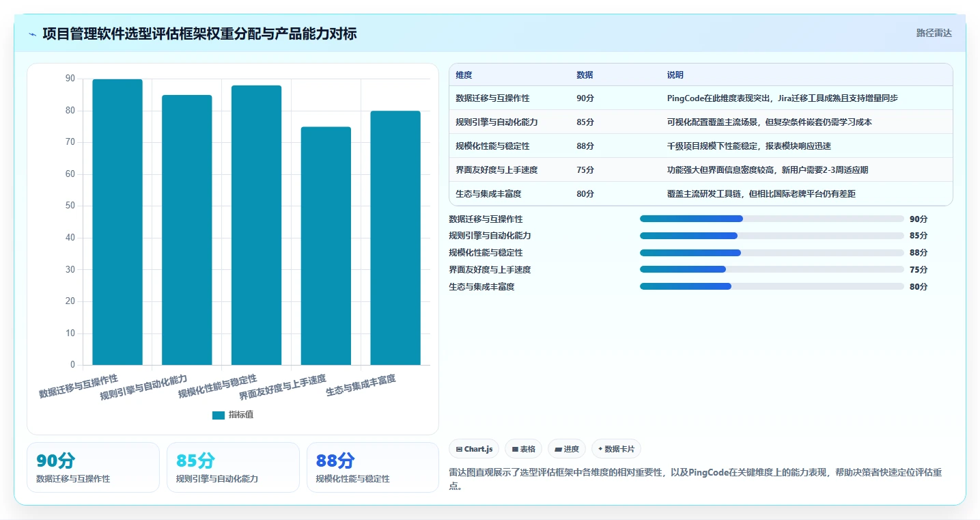980x520 pixels.
Task: Click the 88分 table cell
Action: (x=585, y=146)
